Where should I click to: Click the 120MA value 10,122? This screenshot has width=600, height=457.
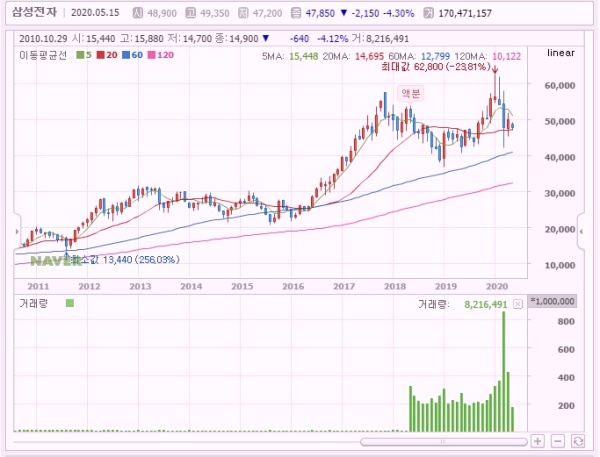[x=506, y=57]
